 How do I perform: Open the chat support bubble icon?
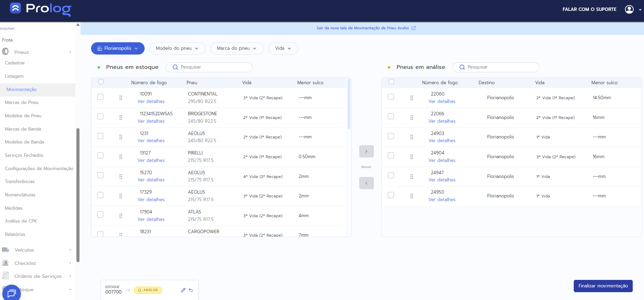(12, 293)
